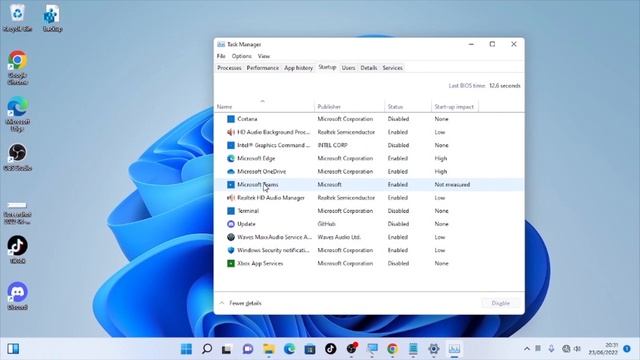The width and height of the screenshot is (640, 360).
Task: Open the TikTok desktop shortcut
Action: 18,249
